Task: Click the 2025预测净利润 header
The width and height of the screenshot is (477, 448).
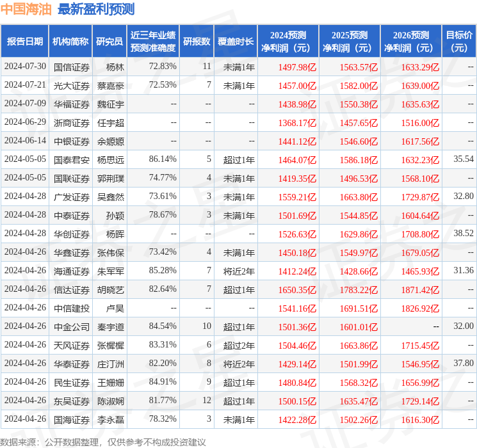Action: pyautogui.click(x=350, y=42)
